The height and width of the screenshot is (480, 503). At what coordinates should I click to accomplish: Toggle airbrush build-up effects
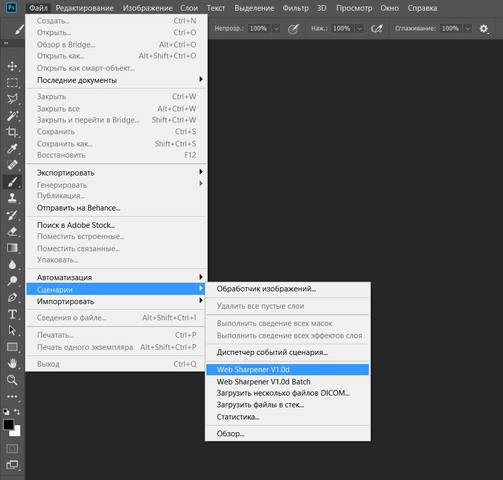[x=376, y=29]
